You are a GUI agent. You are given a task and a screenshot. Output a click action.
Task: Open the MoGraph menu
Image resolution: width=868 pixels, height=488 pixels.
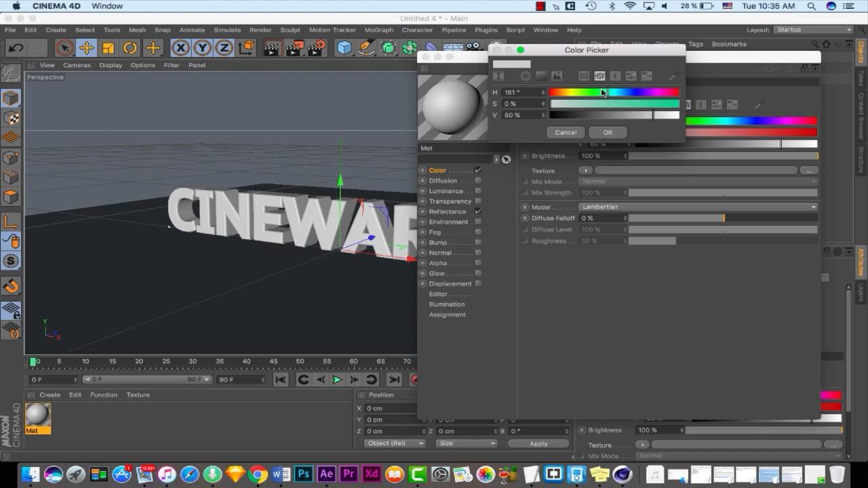378,30
